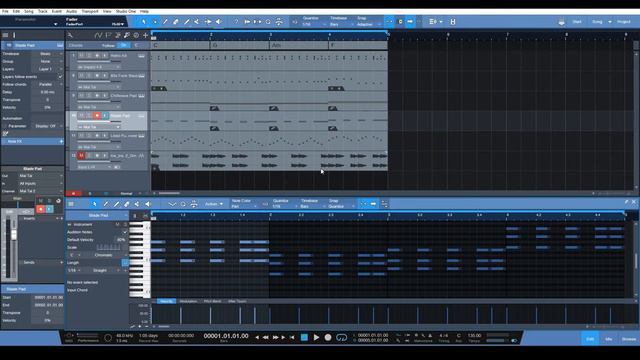
Task: Toggle monitor button in the inspector channel
Action: tap(49, 209)
